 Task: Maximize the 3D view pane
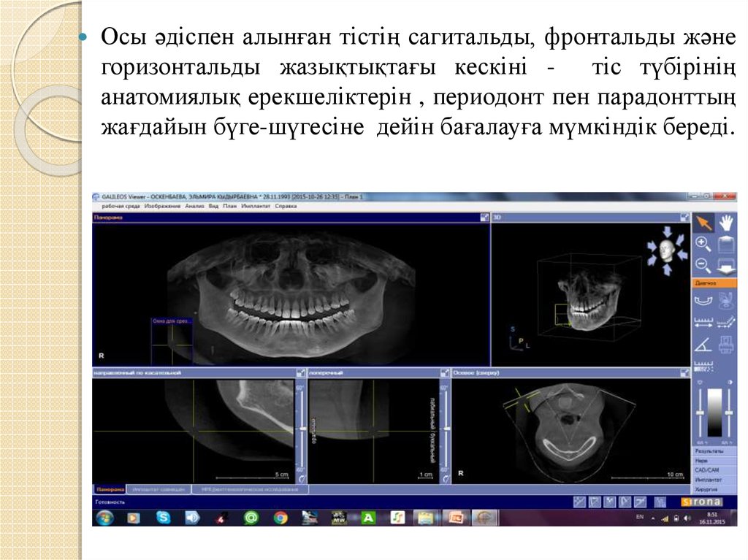tap(684, 218)
